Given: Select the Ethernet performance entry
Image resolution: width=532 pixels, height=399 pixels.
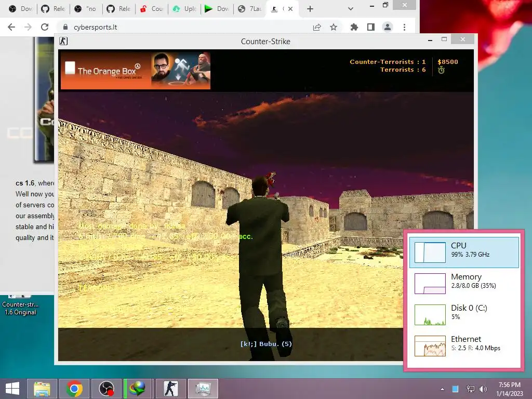Looking at the screenshot, I should click(x=464, y=345).
